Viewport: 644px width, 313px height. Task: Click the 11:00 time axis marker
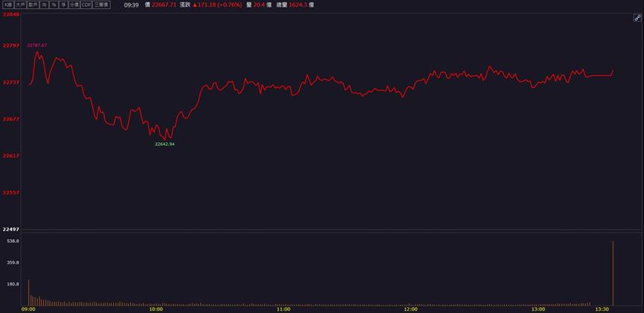[x=284, y=309]
